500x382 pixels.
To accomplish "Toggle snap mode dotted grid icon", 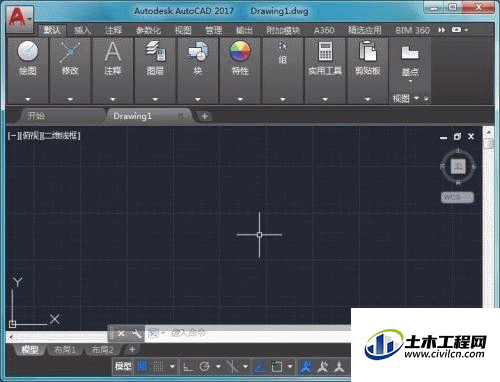I will click(x=158, y=367).
